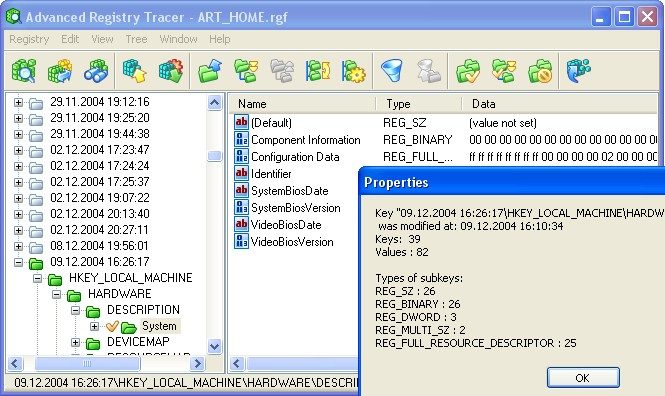Click the value list scroll left arrow
The height and width of the screenshot is (396, 665).
237,363
